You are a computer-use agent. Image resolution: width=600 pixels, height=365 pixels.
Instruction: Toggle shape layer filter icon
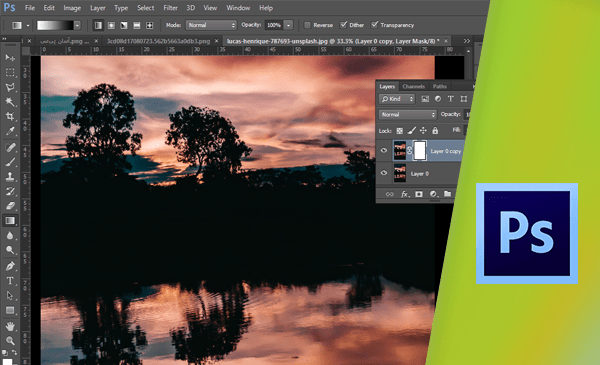point(464,99)
